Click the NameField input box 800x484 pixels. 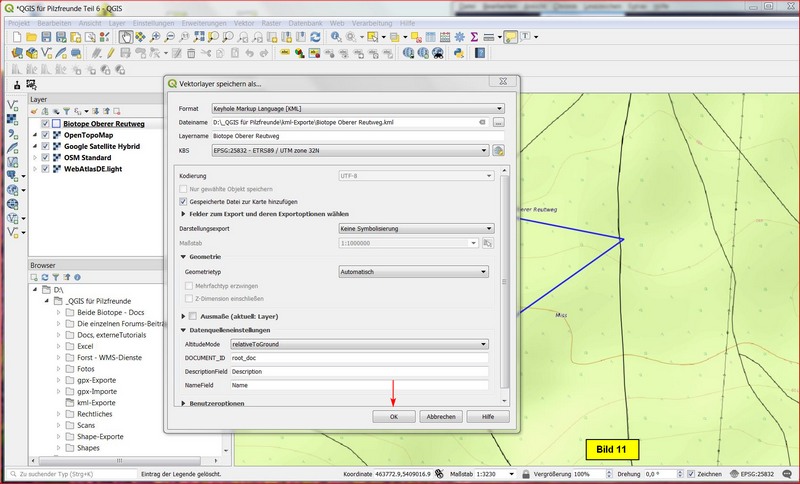tap(360, 385)
